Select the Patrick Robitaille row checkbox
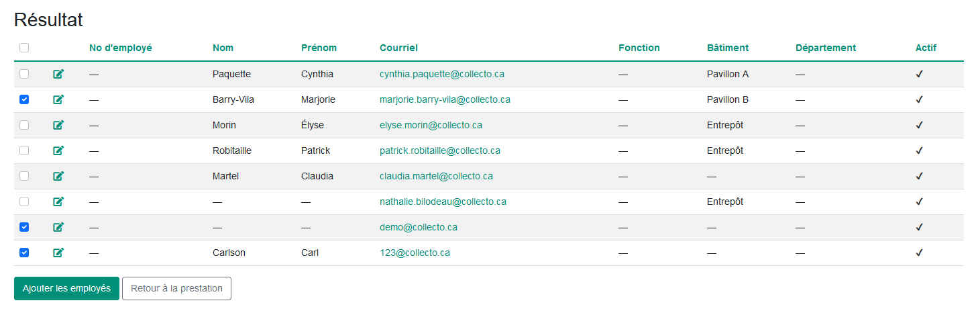The image size is (980, 311). 24,150
